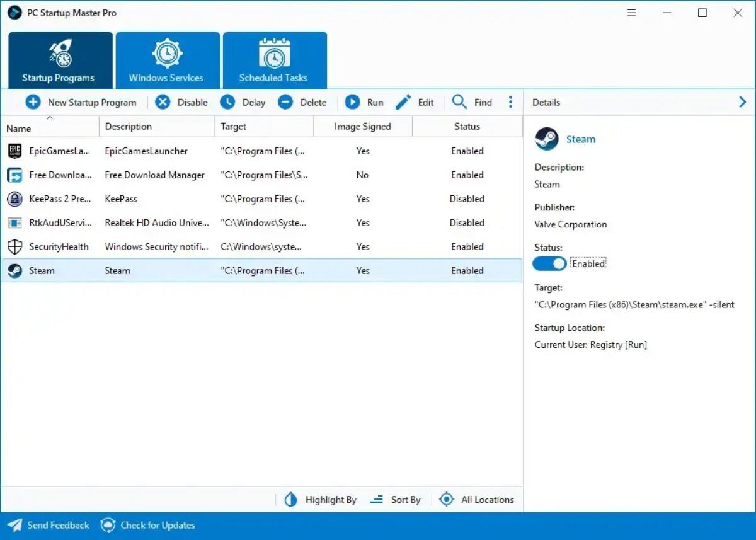Run the selected startup entry

click(x=353, y=101)
